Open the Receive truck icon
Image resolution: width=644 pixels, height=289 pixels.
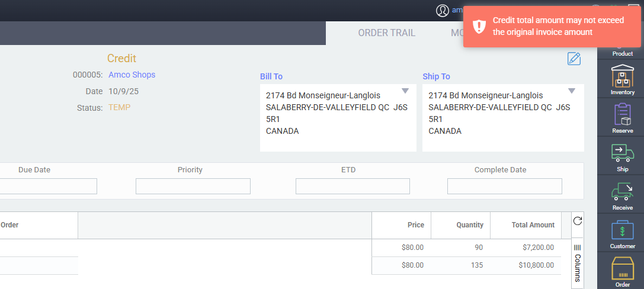pyautogui.click(x=622, y=194)
